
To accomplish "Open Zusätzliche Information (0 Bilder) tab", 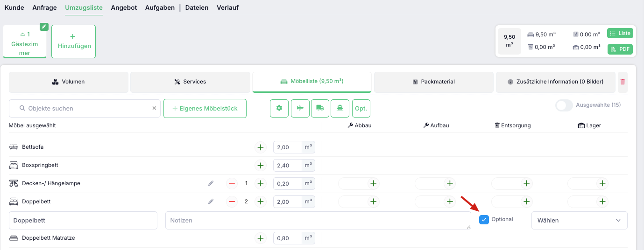I will 556,82.
